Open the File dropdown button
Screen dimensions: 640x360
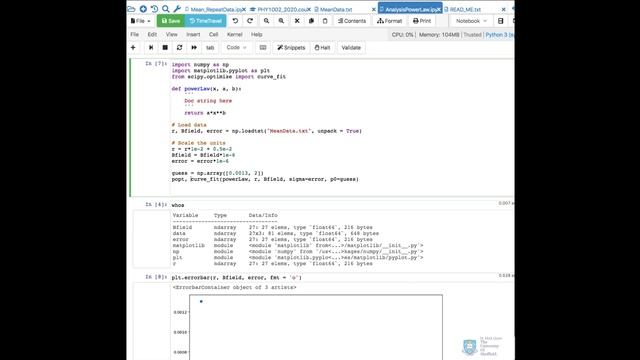(x=140, y=21)
